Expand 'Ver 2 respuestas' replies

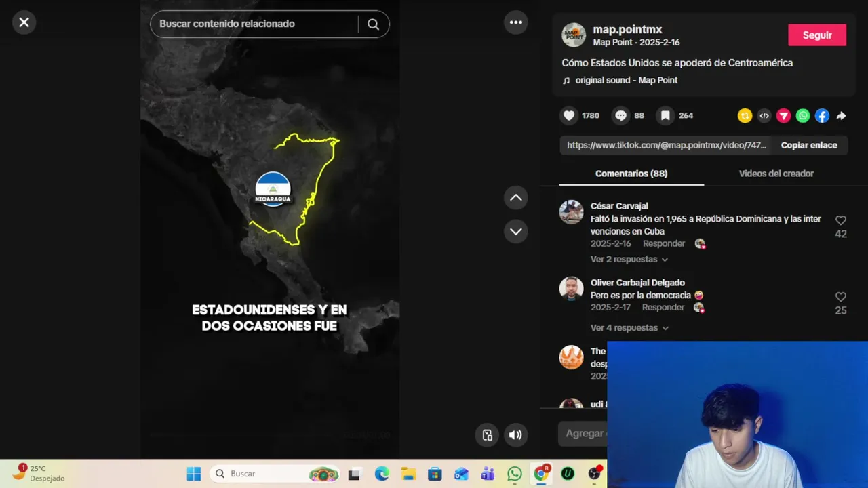coord(629,260)
